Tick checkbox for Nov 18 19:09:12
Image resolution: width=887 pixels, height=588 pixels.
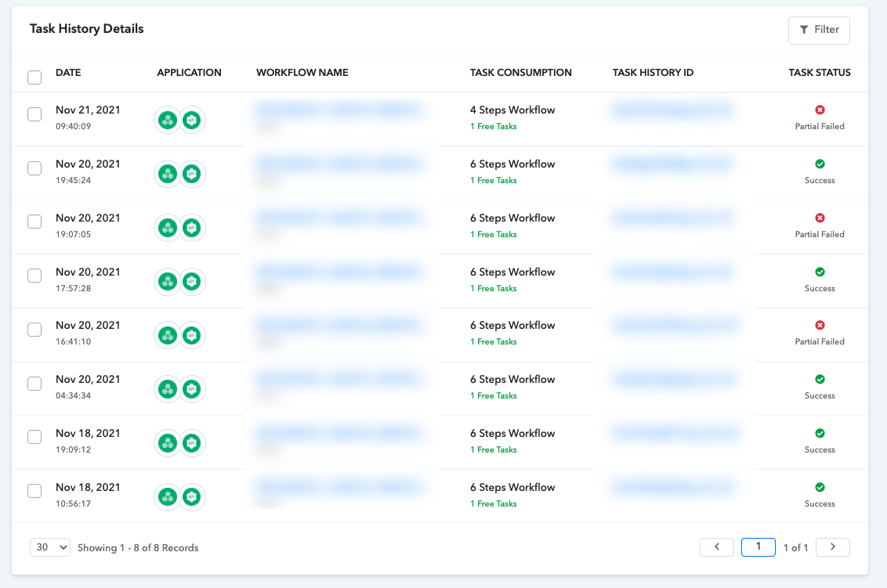tap(34, 437)
